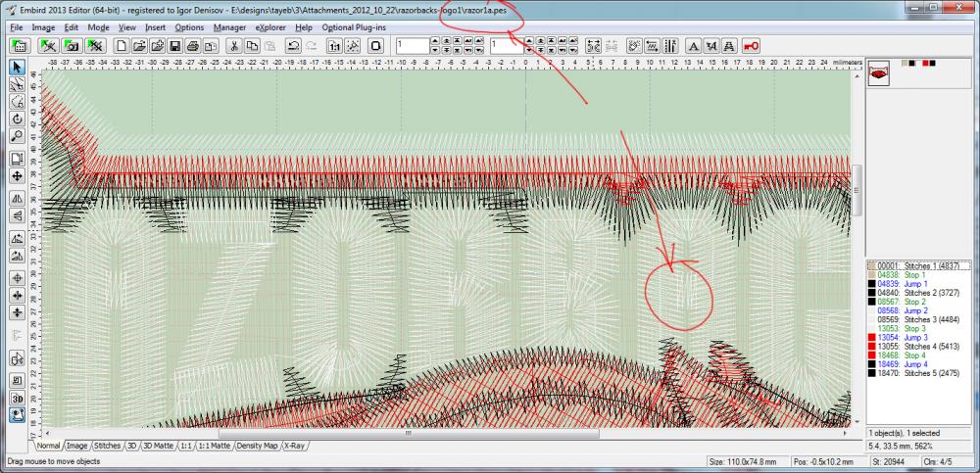
Task: Switch to the Image tab
Action: coord(76,447)
